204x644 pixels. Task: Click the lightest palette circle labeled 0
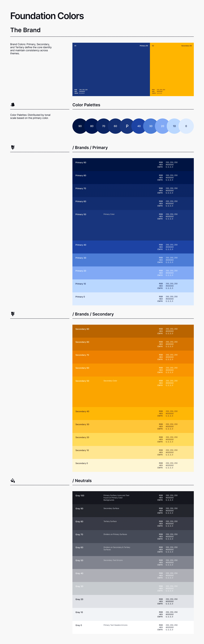tap(186, 126)
